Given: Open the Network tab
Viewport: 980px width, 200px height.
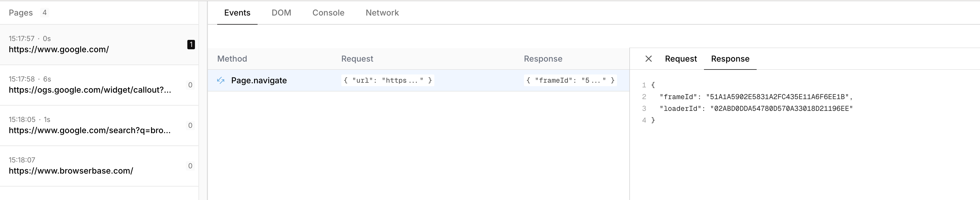Looking at the screenshot, I should [x=382, y=13].
